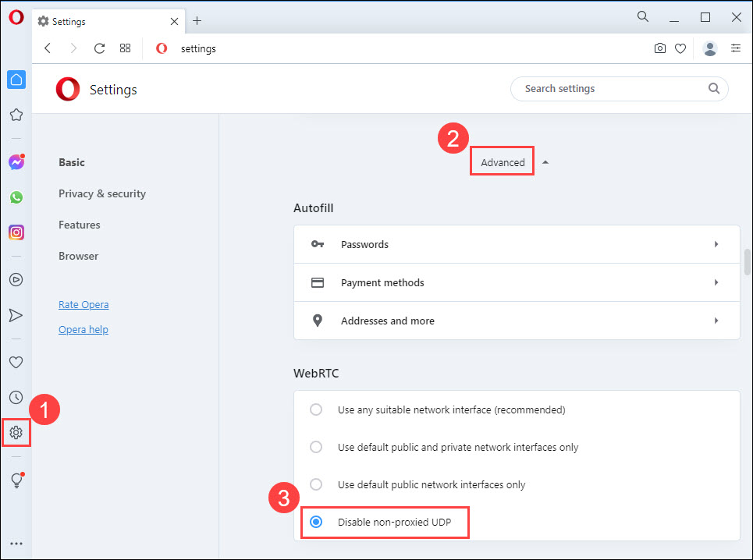Click the Opera icon in address bar
Viewport: 753px width, 560px height.
point(162,48)
